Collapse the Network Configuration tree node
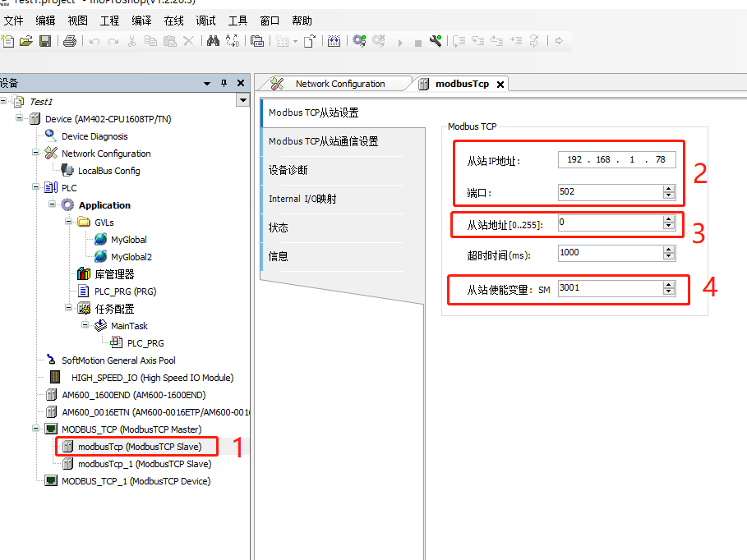The height and width of the screenshot is (560, 747). pos(35,153)
